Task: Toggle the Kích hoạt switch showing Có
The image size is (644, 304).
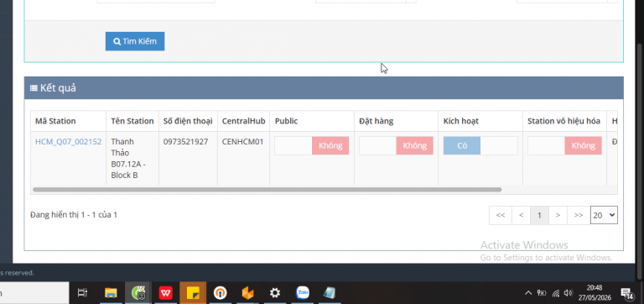Action: (480, 145)
